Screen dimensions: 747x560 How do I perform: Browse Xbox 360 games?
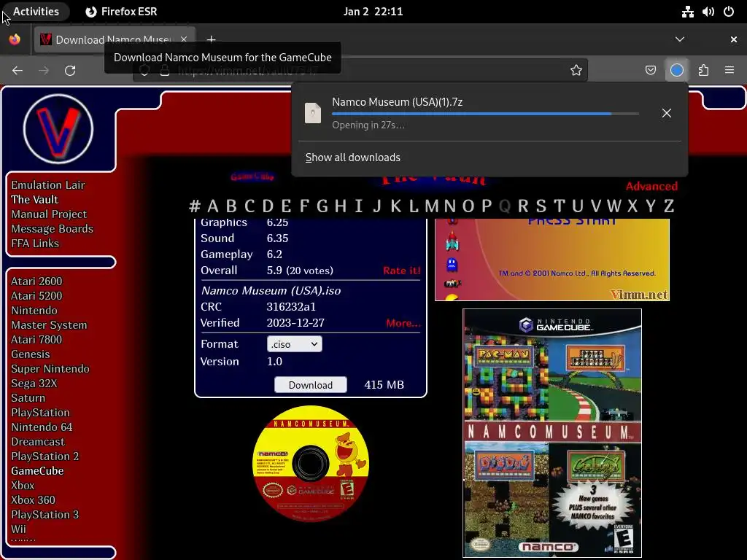34,500
